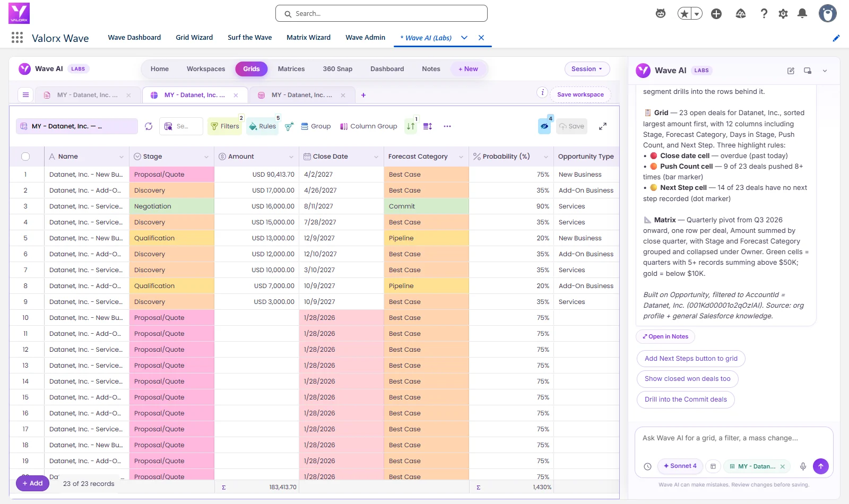Select the Matrices nav pill
Image resolution: width=849 pixels, height=504 pixels.
[291, 69]
